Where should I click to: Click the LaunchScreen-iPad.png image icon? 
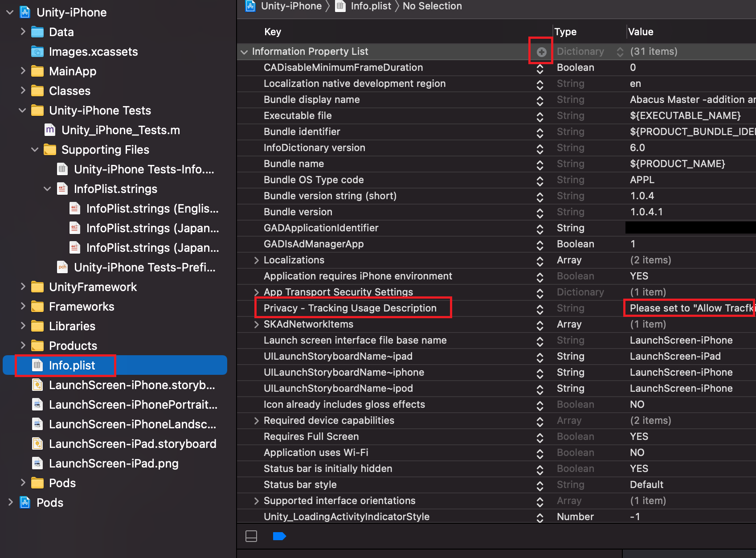tap(38, 464)
